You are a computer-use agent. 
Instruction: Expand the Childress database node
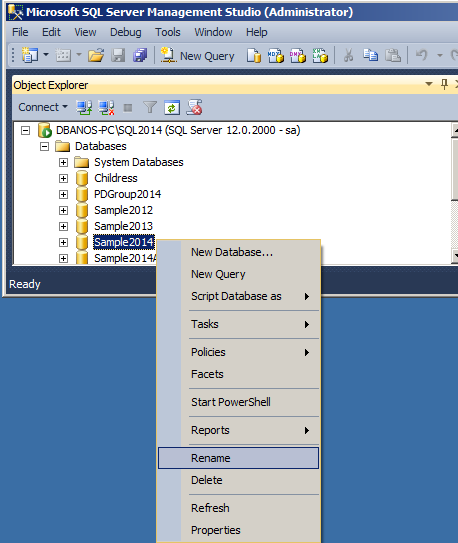point(63,178)
